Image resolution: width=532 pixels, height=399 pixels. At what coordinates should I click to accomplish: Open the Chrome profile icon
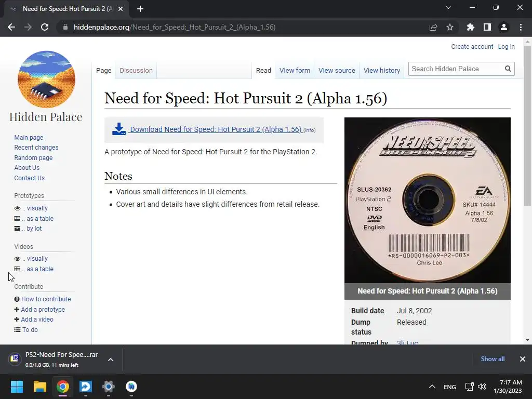pos(504,27)
